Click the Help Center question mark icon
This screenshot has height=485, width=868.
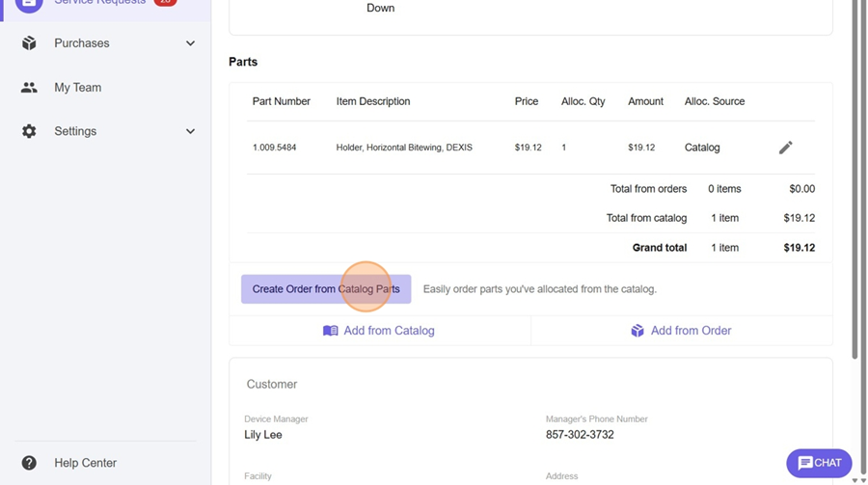(x=29, y=463)
